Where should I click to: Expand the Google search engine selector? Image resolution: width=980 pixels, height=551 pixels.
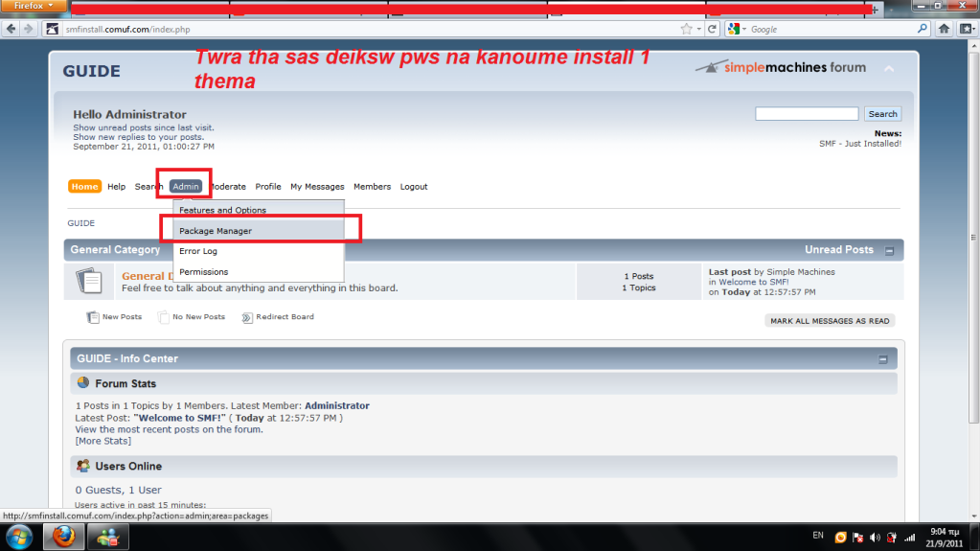[x=739, y=29]
